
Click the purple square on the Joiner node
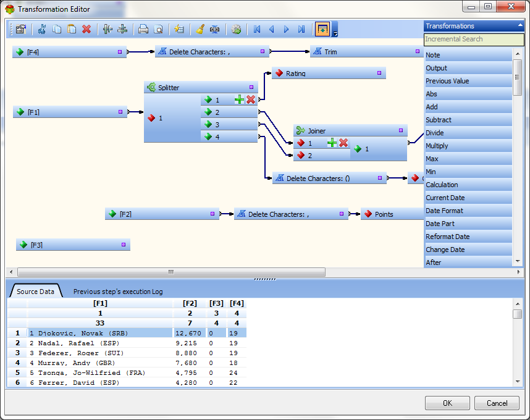[400, 130]
